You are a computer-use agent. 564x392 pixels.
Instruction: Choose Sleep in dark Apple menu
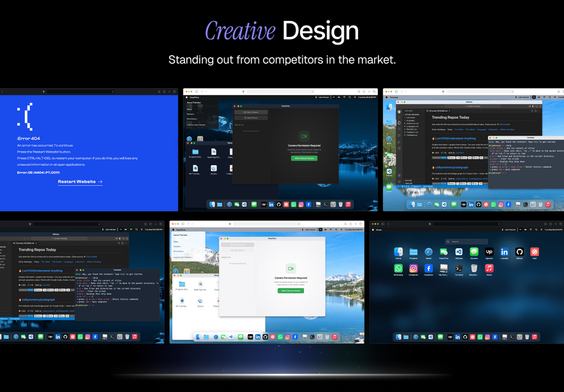coord(189,110)
